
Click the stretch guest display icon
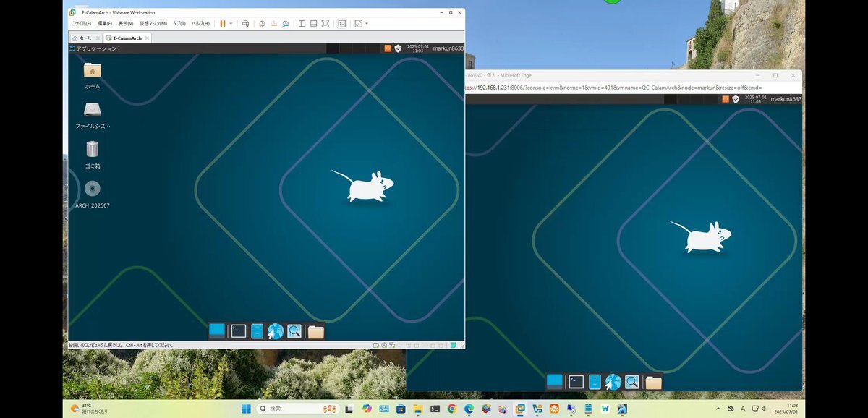click(x=358, y=23)
